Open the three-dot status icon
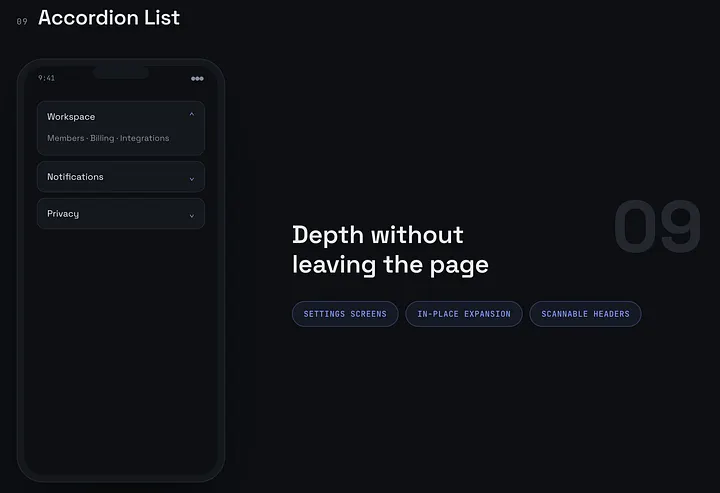The width and height of the screenshot is (720, 493). [x=197, y=78]
